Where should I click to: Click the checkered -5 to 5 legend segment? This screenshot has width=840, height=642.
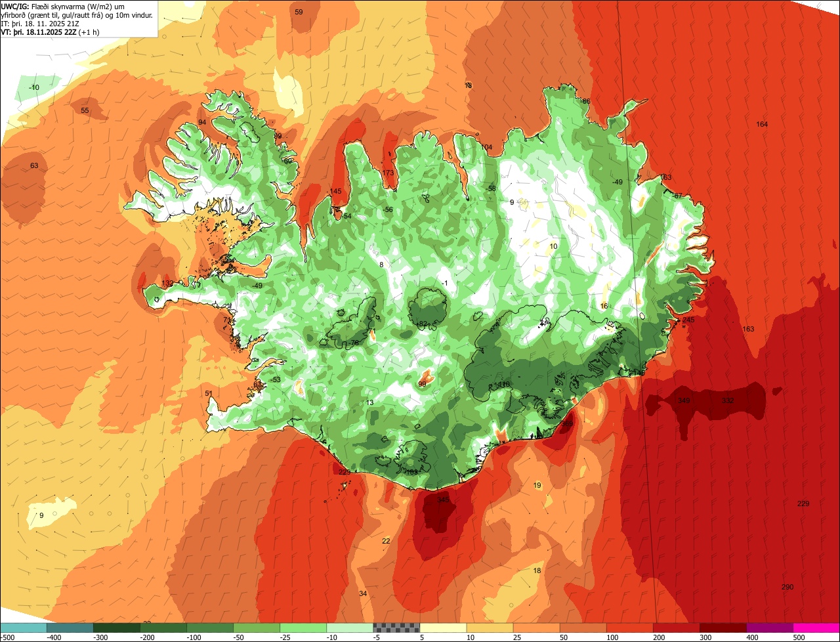point(396,628)
